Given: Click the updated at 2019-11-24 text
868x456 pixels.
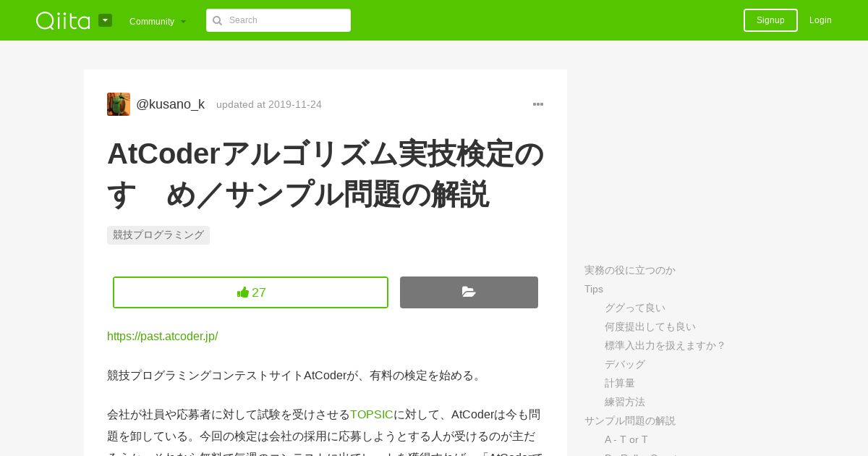Looking at the screenshot, I should 269,104.
